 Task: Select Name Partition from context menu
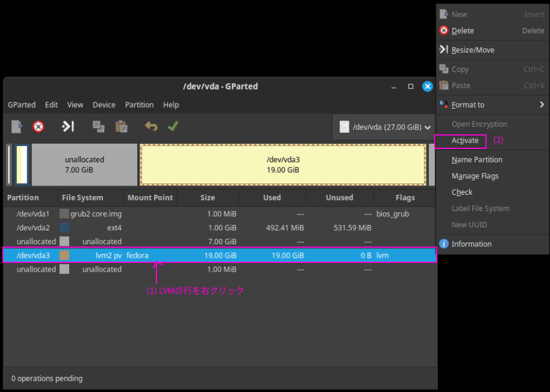pos(492,160)
